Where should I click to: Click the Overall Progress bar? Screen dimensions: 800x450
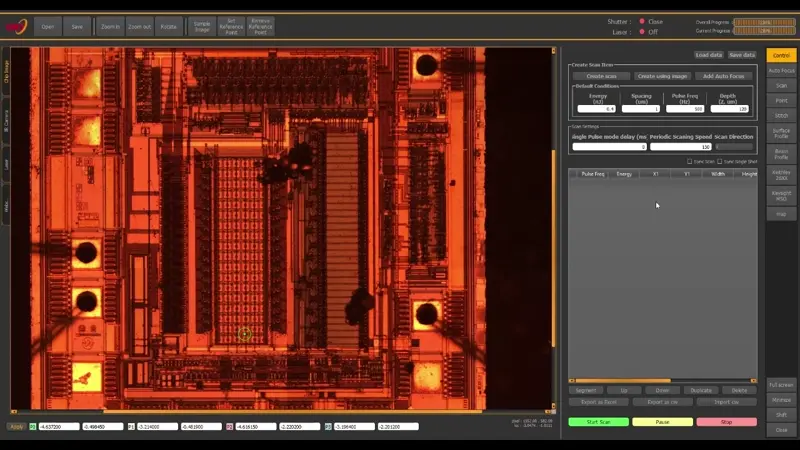click(763, 21)
